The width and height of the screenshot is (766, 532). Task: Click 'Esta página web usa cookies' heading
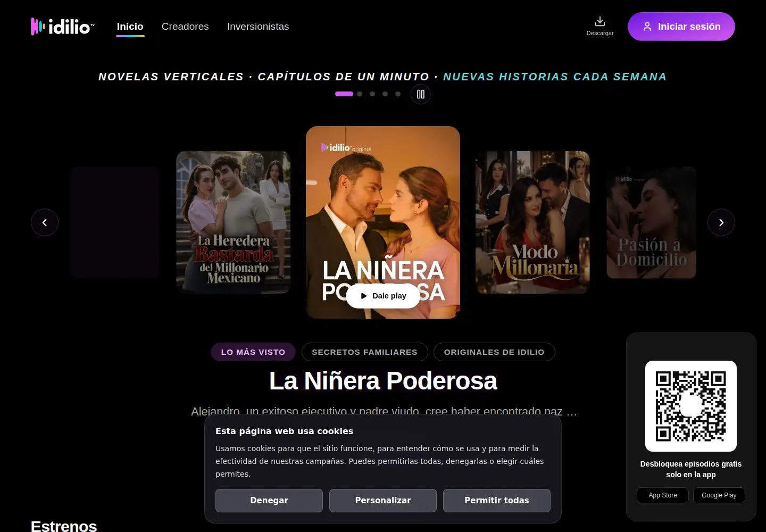[x=284, y=431]
